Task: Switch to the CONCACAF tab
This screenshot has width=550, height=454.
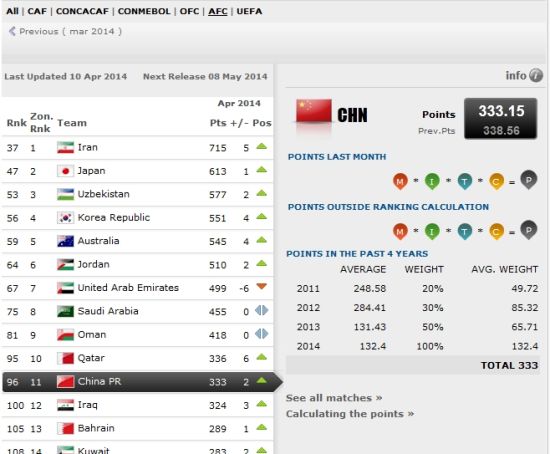Action: click(x=82, y=11)
